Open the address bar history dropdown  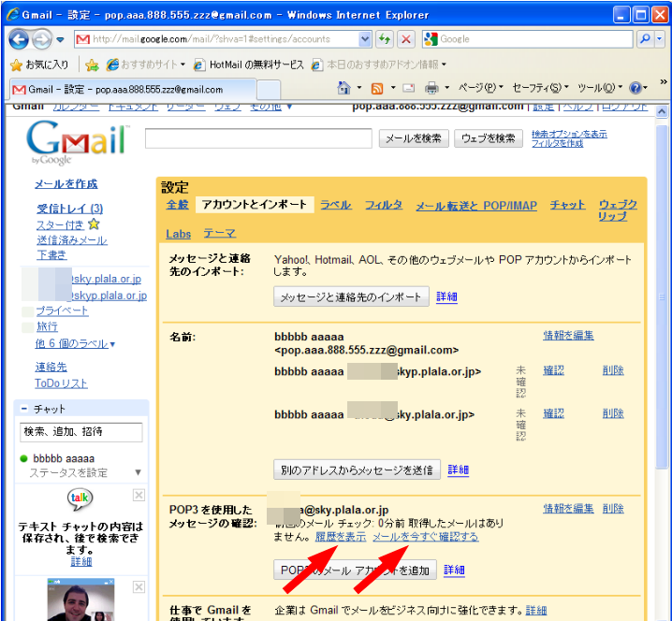coord(365,39)
